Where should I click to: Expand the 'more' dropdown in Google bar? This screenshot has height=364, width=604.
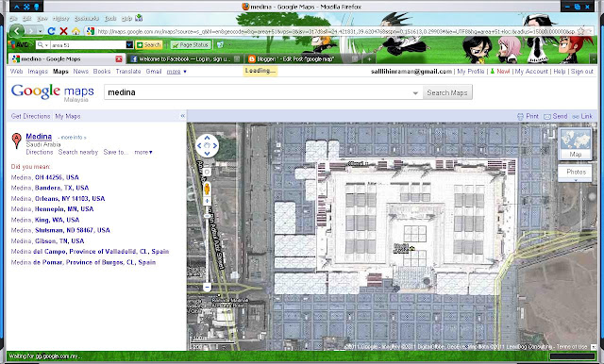(x=176, y=72)
